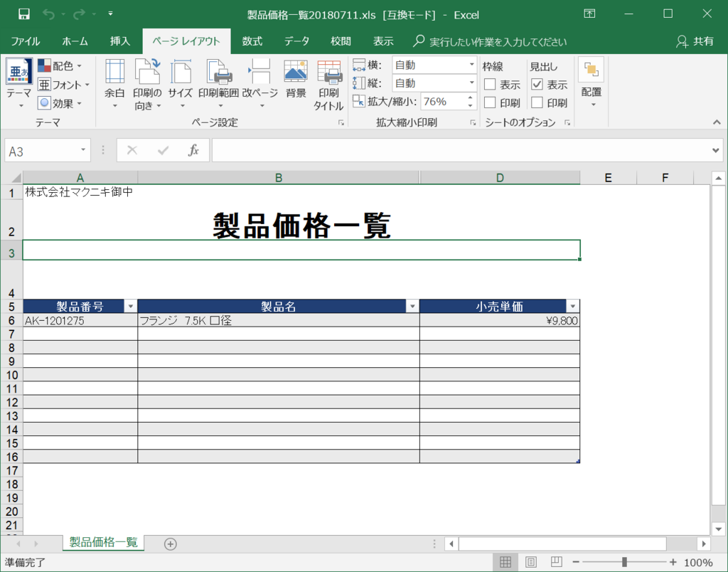Switch to the データ tab
This screenshot has width=728, height=572.
[x=296, y=41]
